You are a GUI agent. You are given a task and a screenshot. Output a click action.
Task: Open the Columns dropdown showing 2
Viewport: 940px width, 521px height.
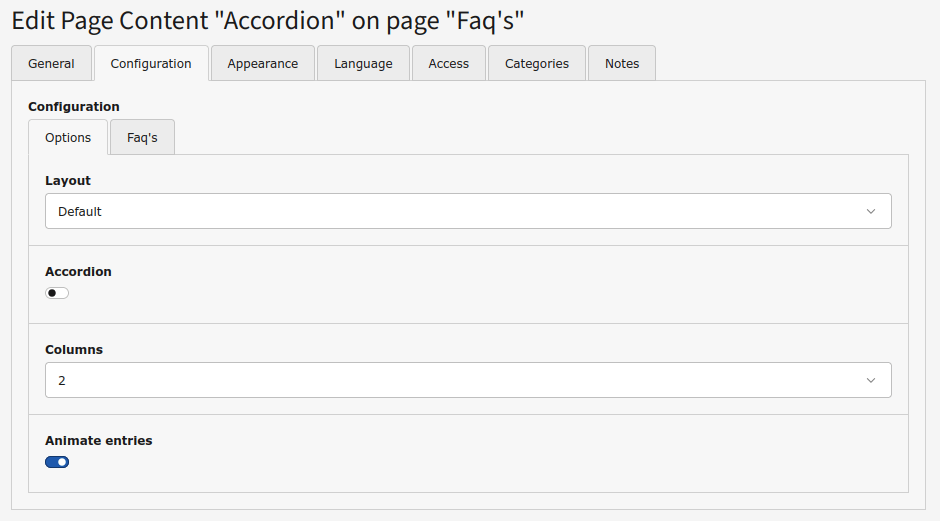click(x=468, y=381)
